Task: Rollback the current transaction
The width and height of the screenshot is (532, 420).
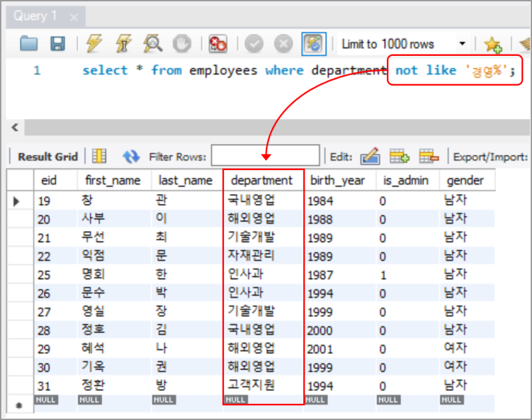Action: [283, 43]
